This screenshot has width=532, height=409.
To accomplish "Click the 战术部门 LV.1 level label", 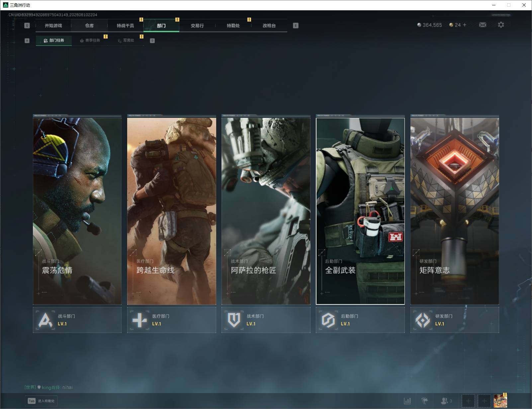I will [251, 324].
